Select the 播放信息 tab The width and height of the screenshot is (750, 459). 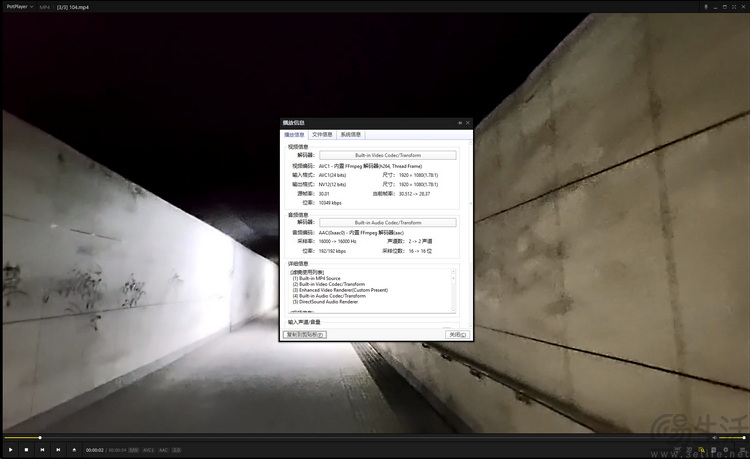coord(294,134)
